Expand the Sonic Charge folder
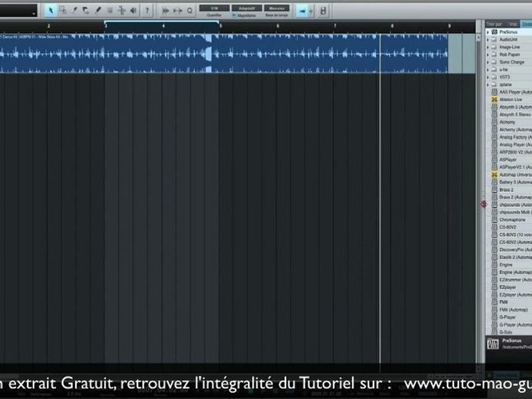 tap(488, 62)
